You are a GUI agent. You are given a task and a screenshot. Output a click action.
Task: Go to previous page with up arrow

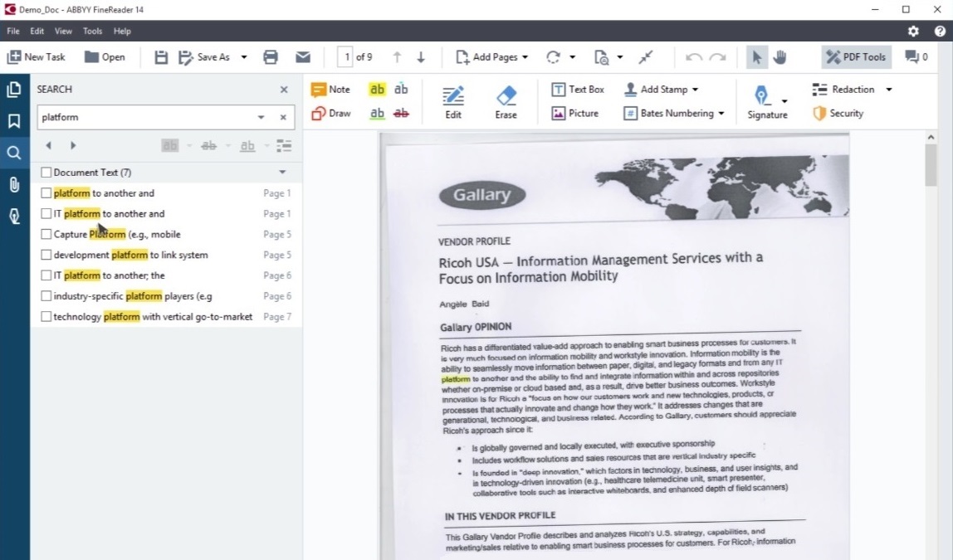pyautogui.click(x=397, y=57)
